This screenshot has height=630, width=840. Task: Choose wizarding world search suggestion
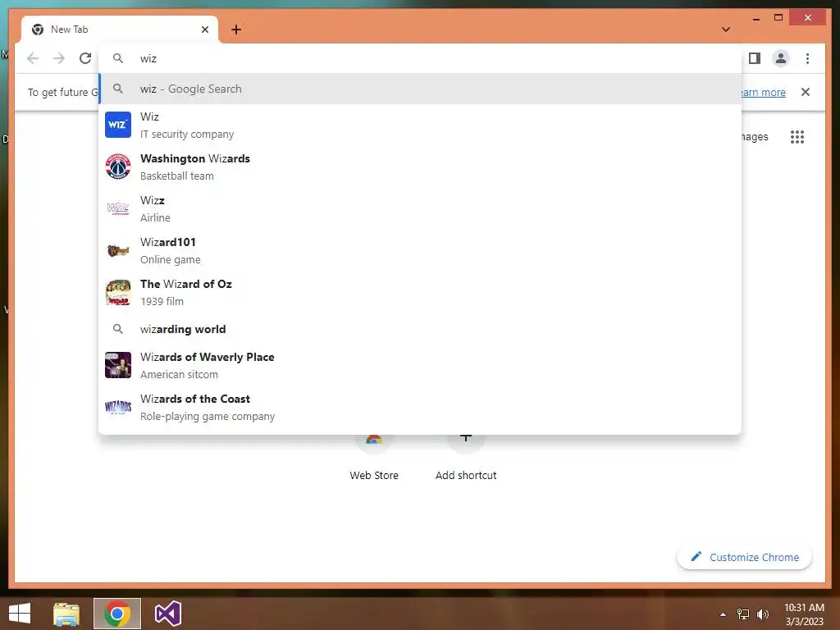(x=421, y=329)
